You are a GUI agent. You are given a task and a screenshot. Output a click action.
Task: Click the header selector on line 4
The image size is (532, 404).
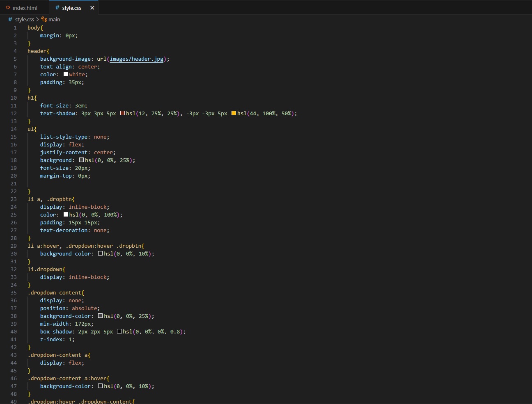[37, 51]
